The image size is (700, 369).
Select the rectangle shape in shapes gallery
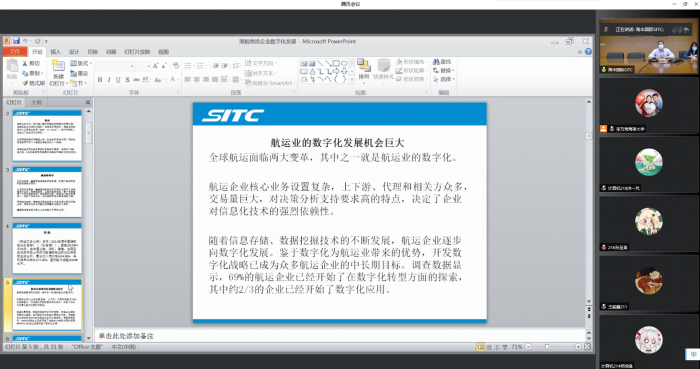336,63
